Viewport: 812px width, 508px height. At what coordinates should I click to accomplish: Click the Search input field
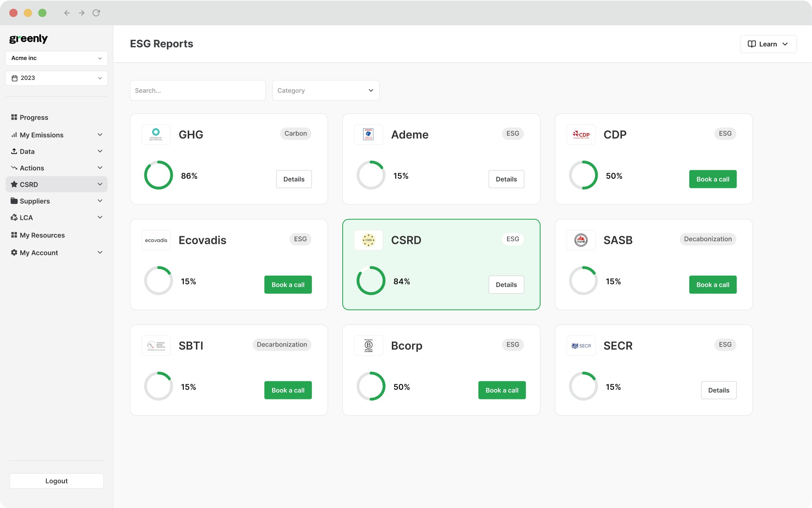click(197, 90)
